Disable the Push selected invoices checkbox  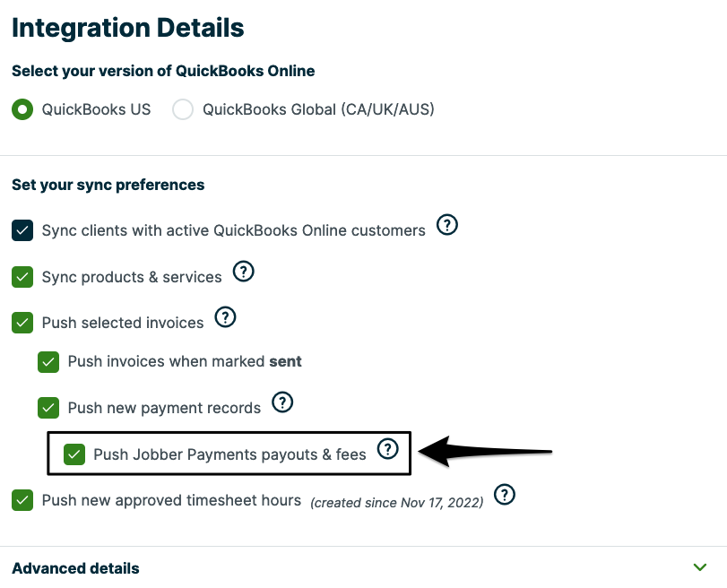pyautogui.click(x=22, y=323)
